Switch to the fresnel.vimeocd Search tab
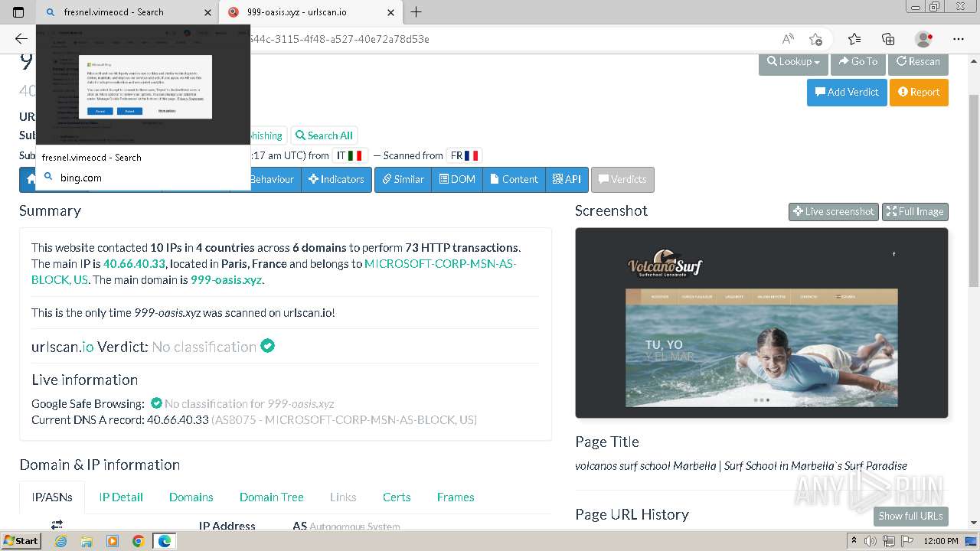 127,12
